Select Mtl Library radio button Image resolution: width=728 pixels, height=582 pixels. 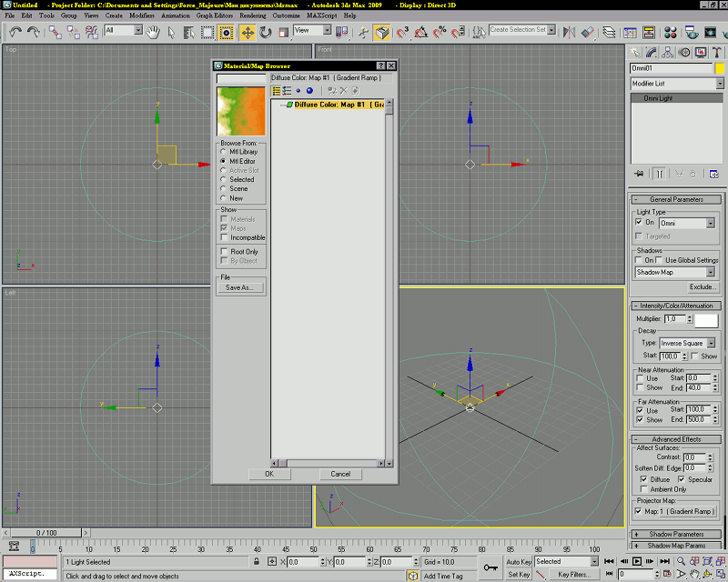tap(223, 151)
